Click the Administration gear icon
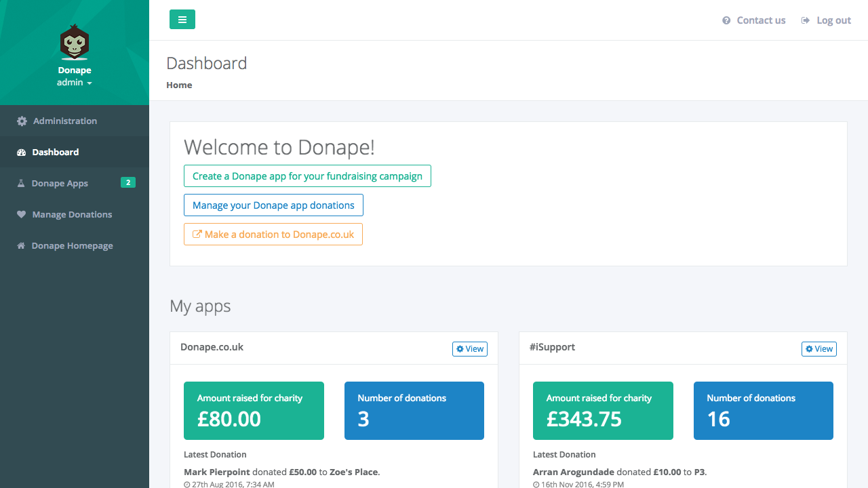The height and width of the screenshot is (488, 868). click(x=22, y=121)
